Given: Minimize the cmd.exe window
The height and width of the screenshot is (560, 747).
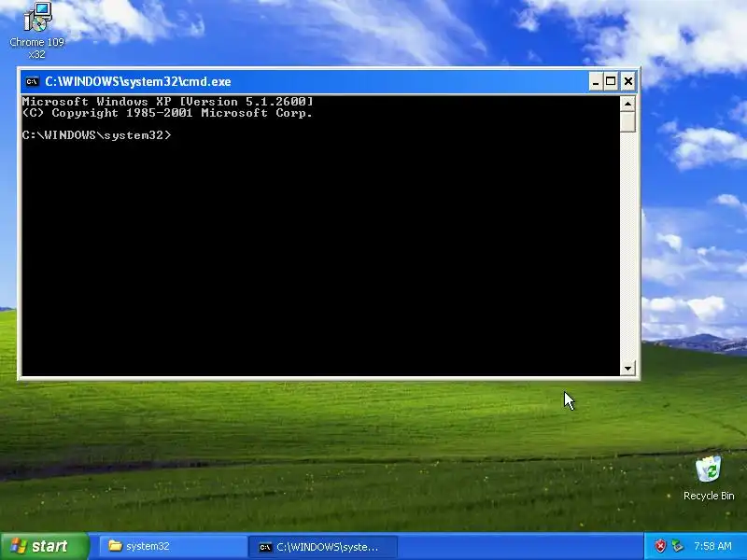Looking at the screenshot, I should (596, 81).
